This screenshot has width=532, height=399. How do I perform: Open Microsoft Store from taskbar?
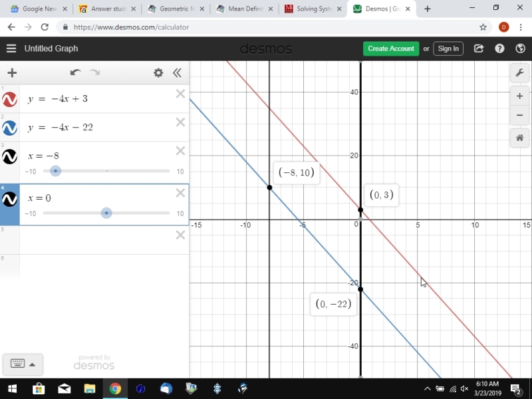click(39, 388)
